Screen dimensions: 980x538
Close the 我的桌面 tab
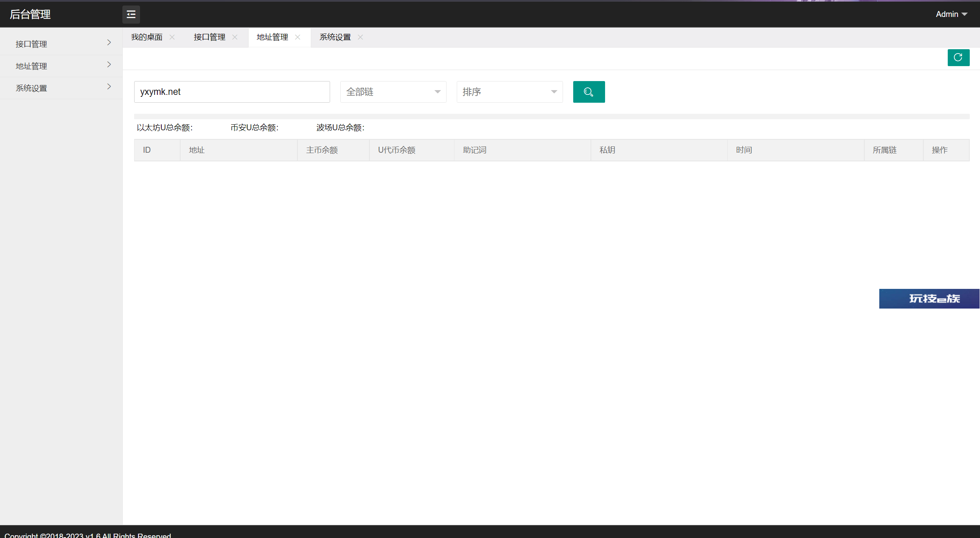tap(172, 37)
